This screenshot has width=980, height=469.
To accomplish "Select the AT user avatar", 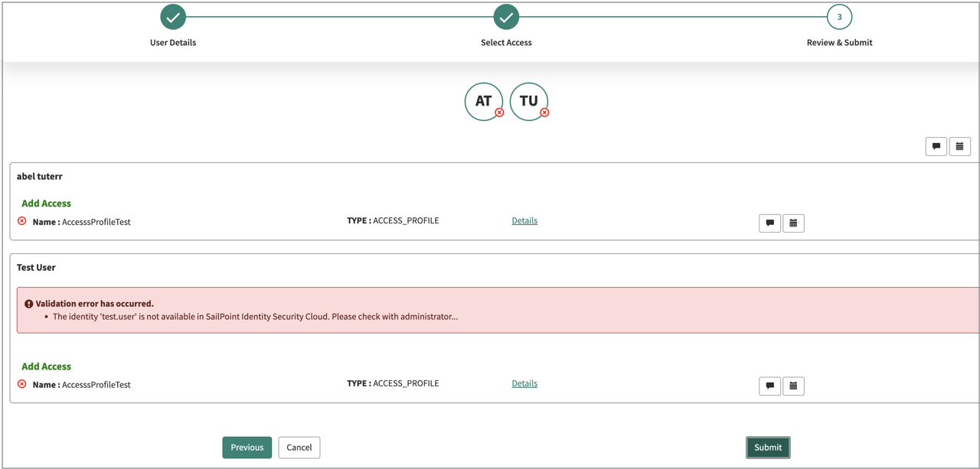I will (x=482, y=101).
